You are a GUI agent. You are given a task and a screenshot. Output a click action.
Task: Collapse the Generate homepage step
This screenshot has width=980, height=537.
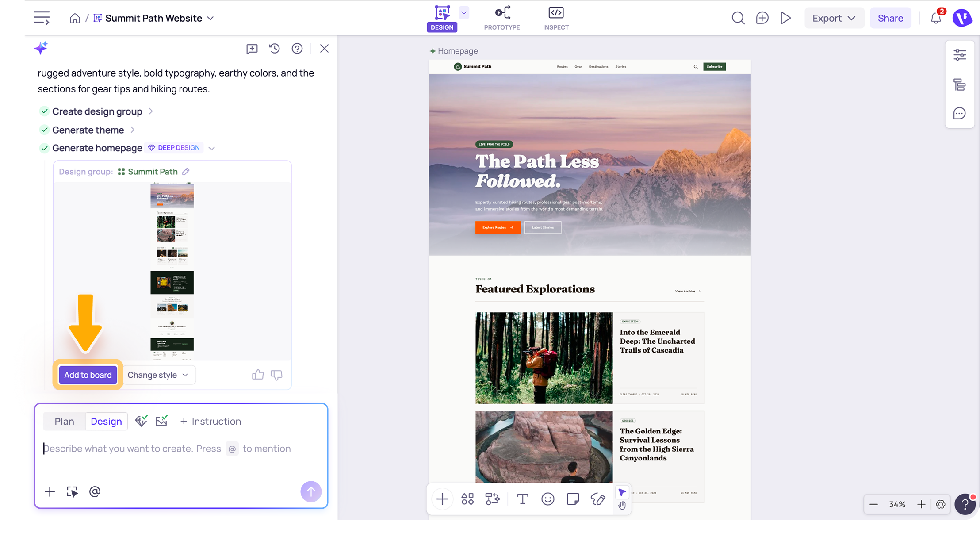(x=211, y=148)
